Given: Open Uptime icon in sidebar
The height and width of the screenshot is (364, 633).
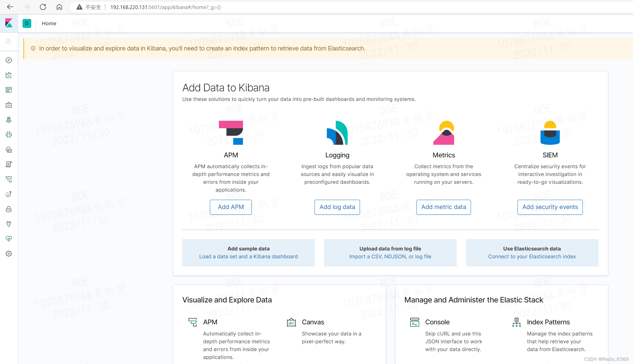Looking at the screenshot, I should point(9,194).
